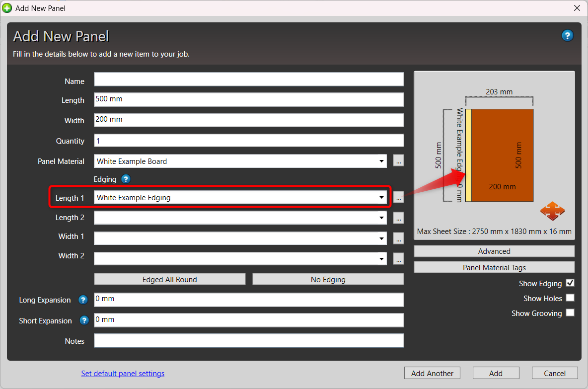The image size is (588, 389).
Task: Enable the Show Grooving checkbox
Action: click(x=570, y=312)
